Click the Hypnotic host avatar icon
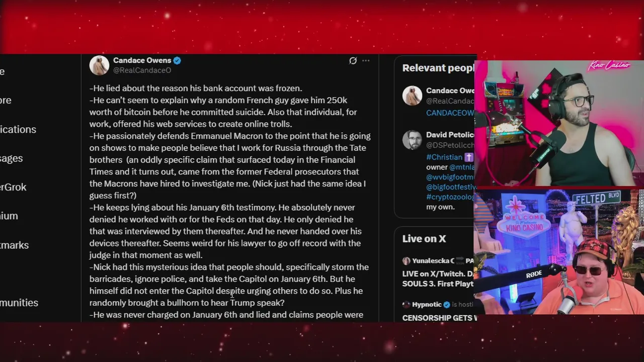The height and width of the screenshot is (362, 644). pyautogui.click(x=406, y=305)
